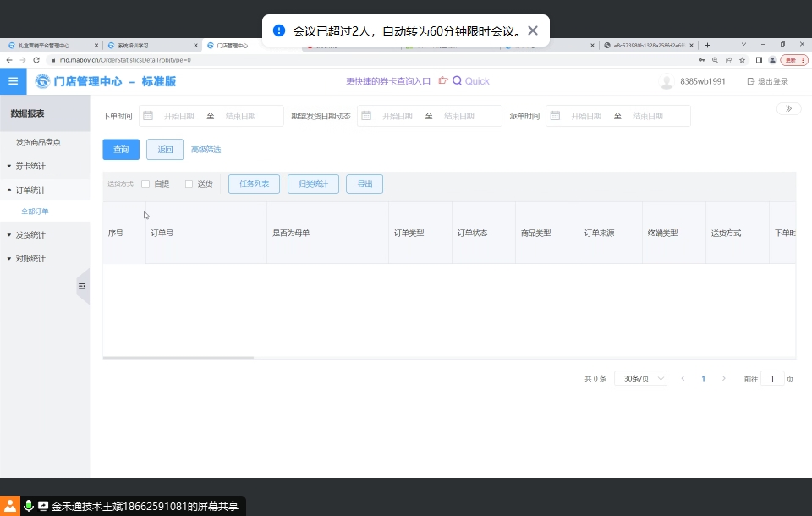This screenshot has width=812, height=516.
Task: Collapse the 订单统计 sidebar section
Action: pyautogui.click(x=30, y=190)
